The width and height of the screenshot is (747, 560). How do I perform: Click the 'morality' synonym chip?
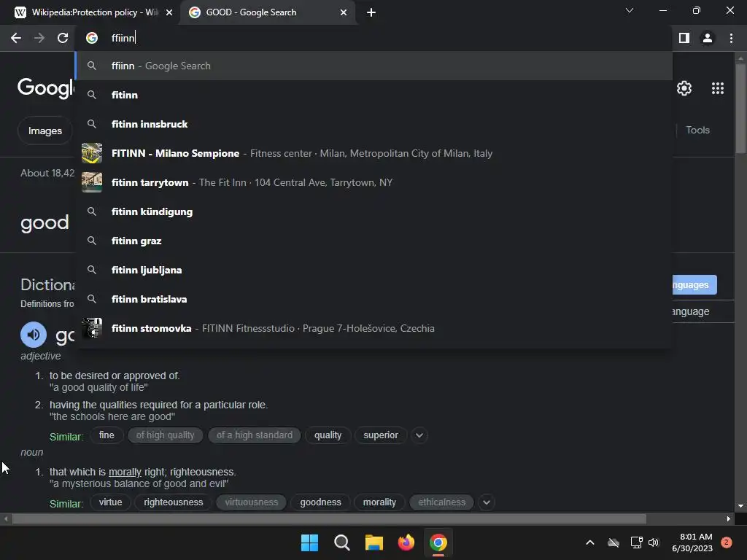(x=379, y=502)
